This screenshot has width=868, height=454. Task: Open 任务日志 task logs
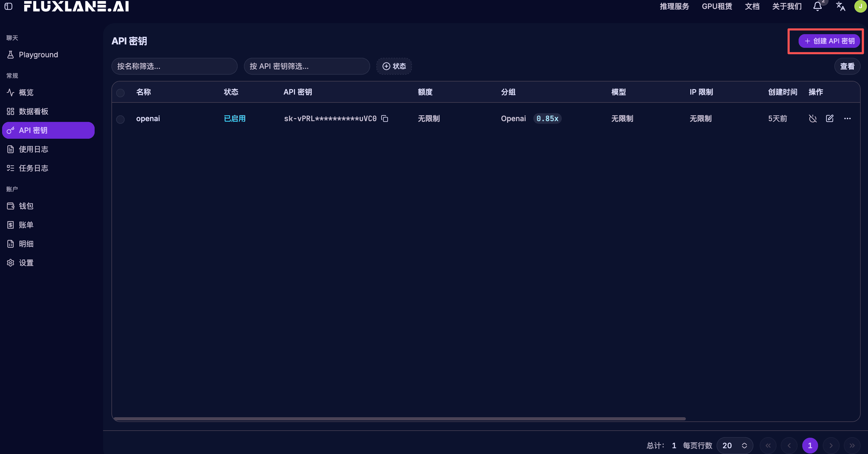[48, 168]
